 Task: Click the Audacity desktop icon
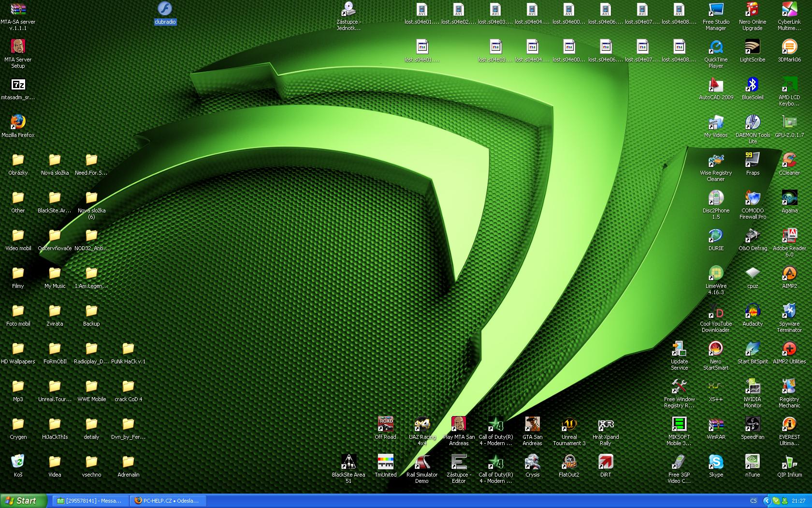pyautogui.click(x=753, y=311)
